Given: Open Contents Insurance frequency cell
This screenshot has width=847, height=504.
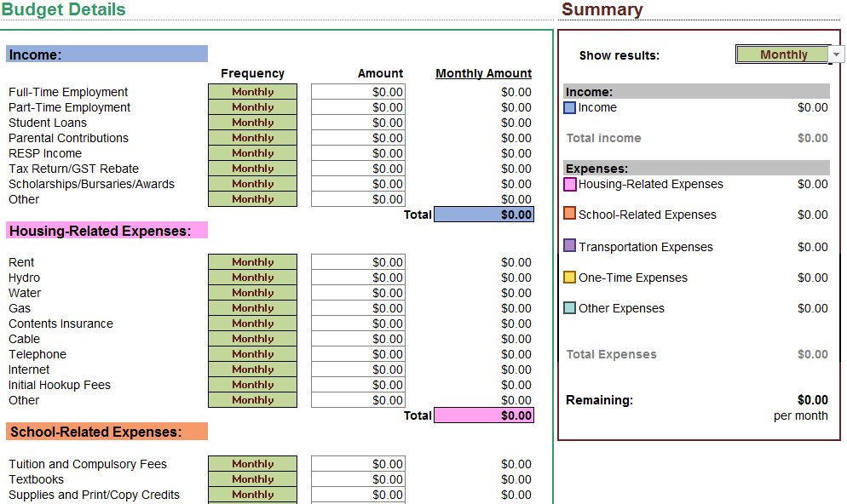Looking at the screenshot, I should pos(253,324).
